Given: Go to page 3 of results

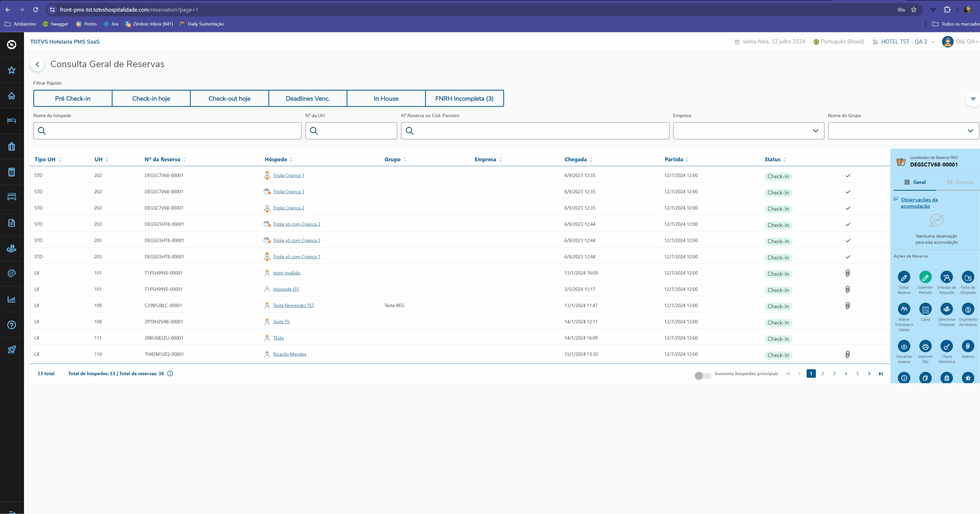Looking at the screenshot, I should pyautogui.click(x=834, y=374).
